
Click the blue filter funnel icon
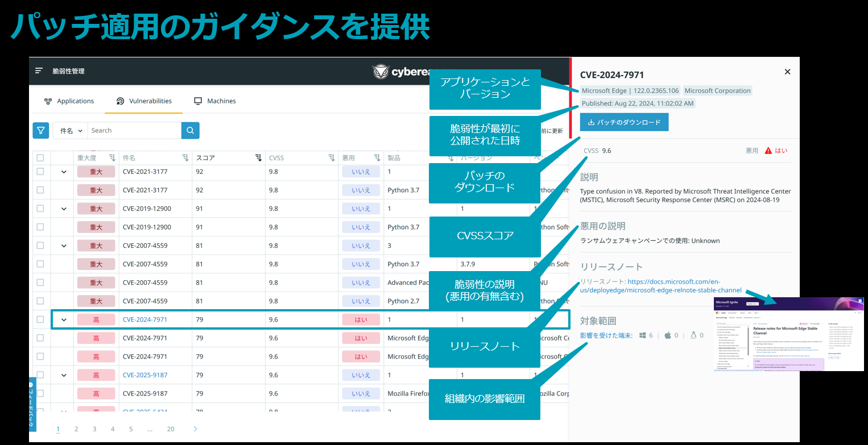(41, 131)
